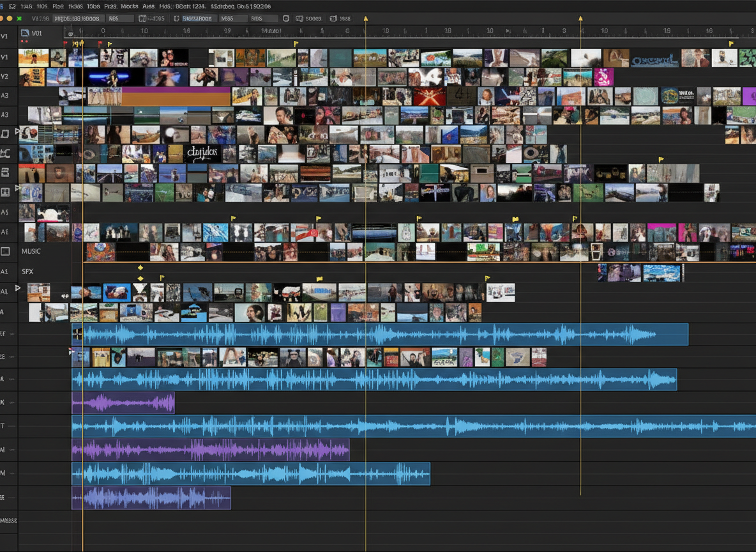Click the rounded square icon before 'sooes'
The width and height of the screenshot is (756, 552).
(x=285, y=19)
